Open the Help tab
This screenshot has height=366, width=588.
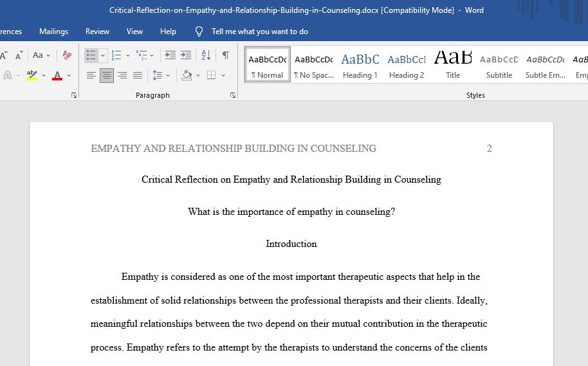(168, 32)
